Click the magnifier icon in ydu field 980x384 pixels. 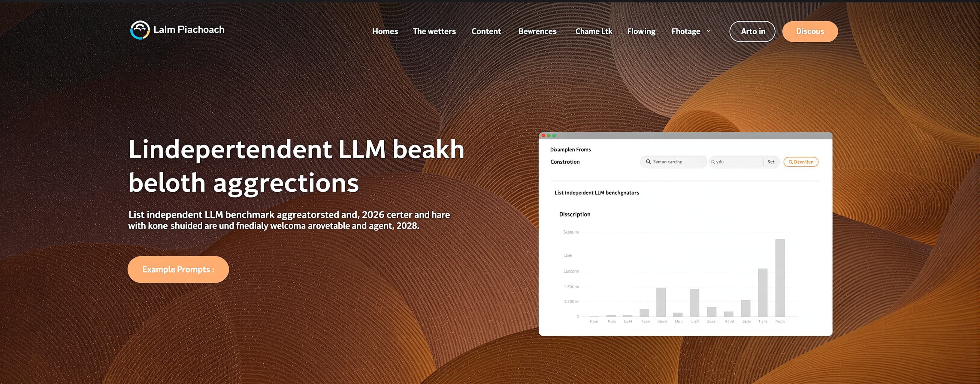(713, 162)
